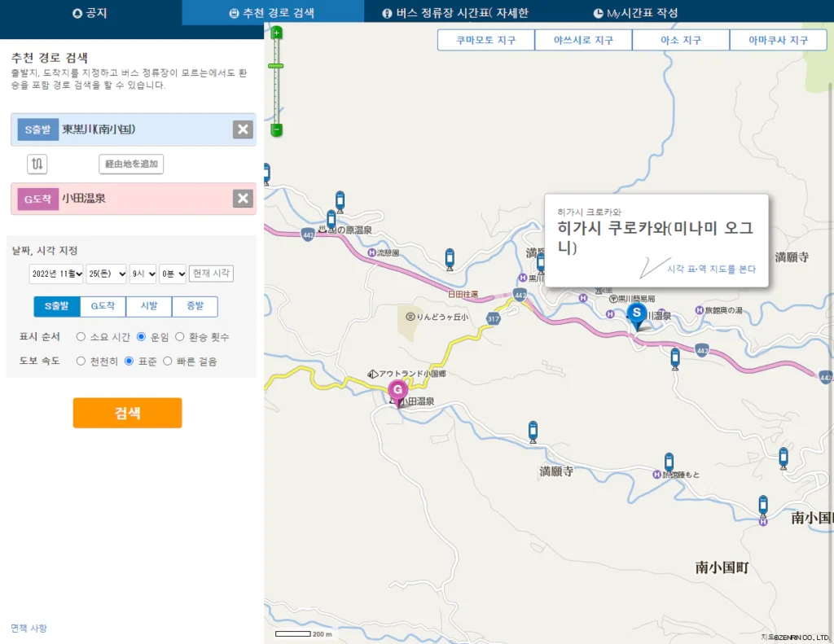Select the 소요 시간 sort radio button

(81, 336)
